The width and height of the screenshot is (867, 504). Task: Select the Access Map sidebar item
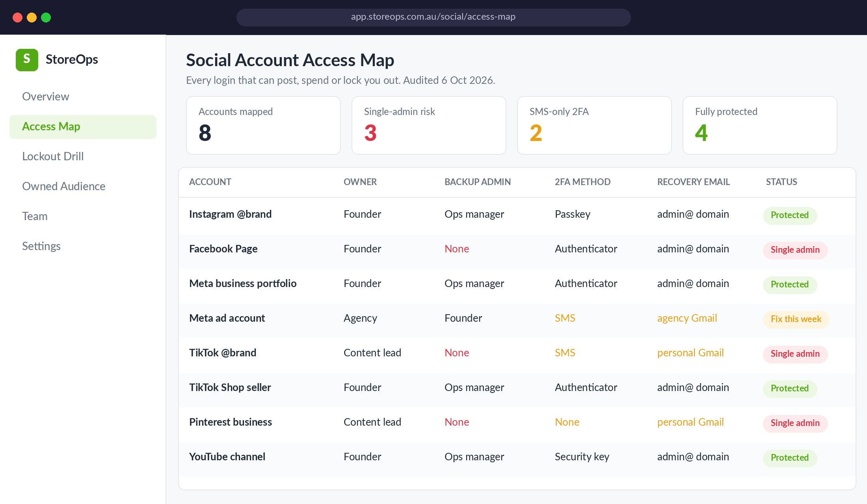tap(83, 126)
